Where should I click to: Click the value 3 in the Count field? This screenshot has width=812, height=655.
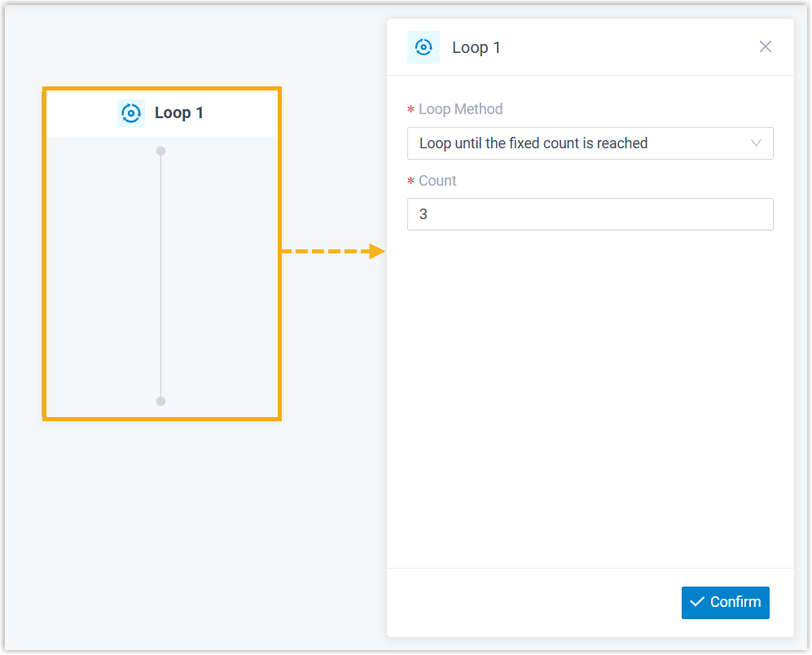pos(424,214)
